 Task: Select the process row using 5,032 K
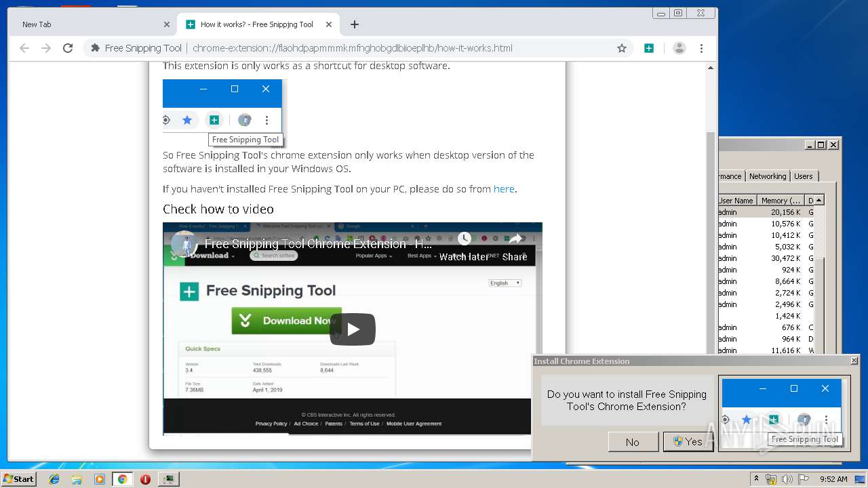point(766,247)
